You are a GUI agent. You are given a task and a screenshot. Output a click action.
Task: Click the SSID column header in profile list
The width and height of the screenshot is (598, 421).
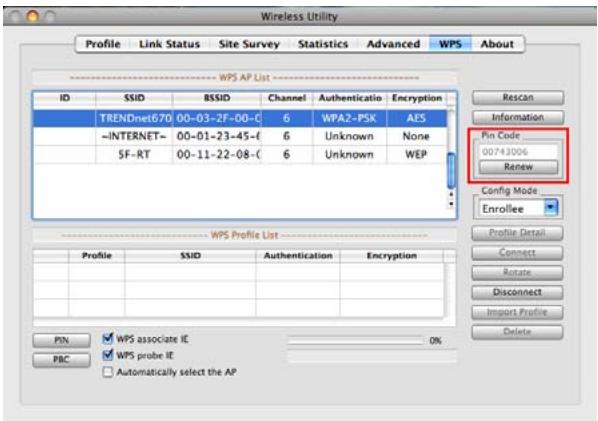pos(190,256)
